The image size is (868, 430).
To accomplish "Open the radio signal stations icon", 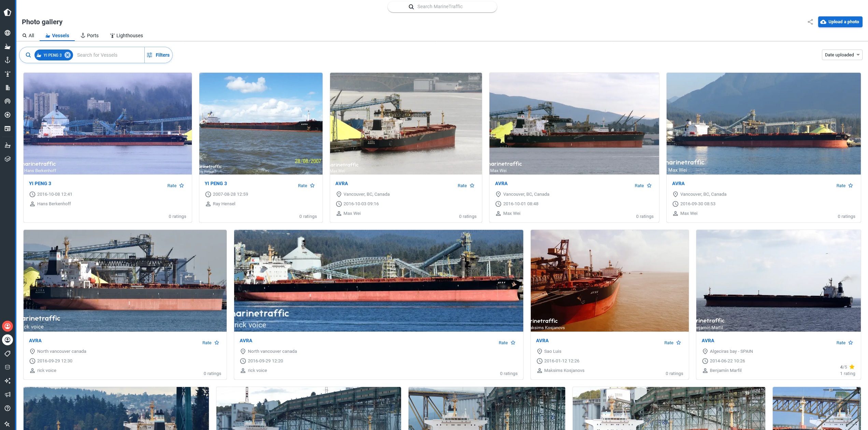I will tap(8, 101).
